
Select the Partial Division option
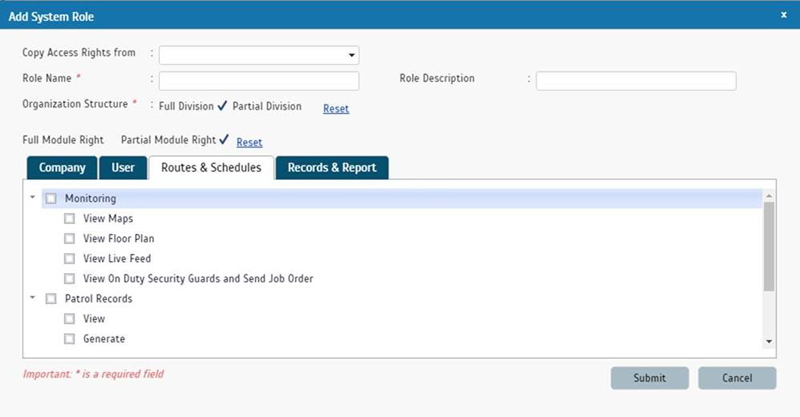click(267, 106)
